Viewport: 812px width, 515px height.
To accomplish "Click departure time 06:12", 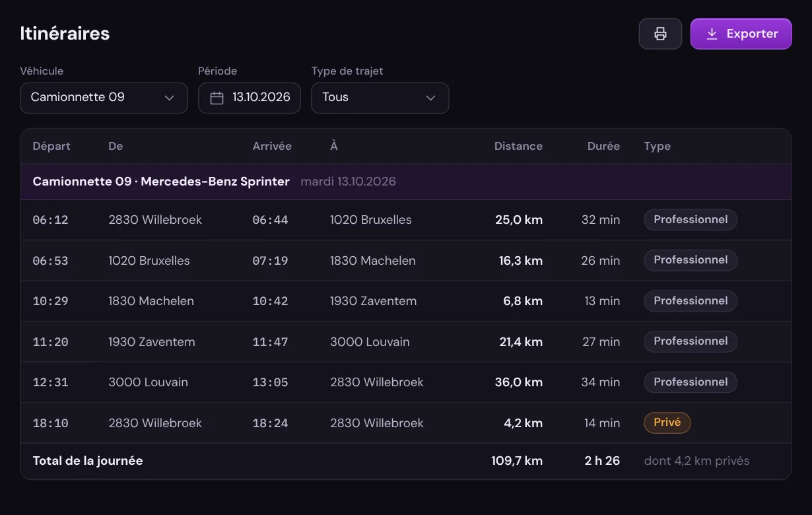I will [x=51, y=220].
